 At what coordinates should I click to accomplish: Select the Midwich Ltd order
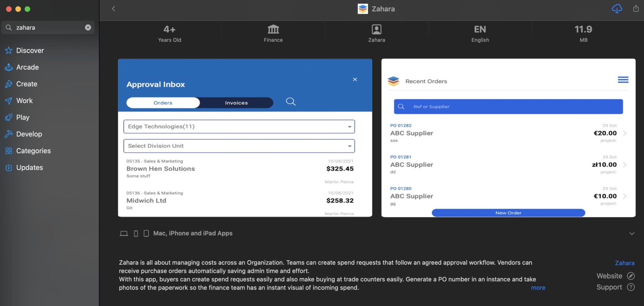[146, 201]
